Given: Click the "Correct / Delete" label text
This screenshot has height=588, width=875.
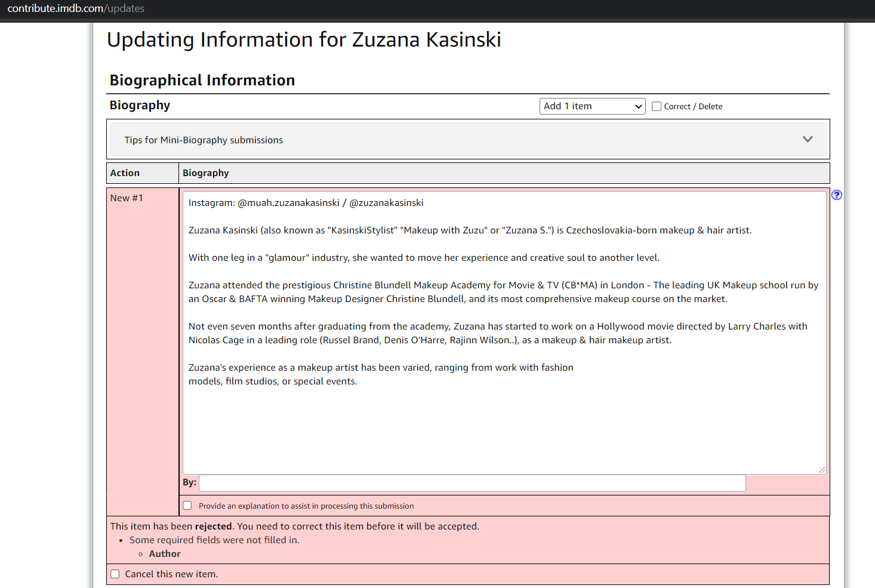Looking at the screenshot, I should [x=693, y=106].
